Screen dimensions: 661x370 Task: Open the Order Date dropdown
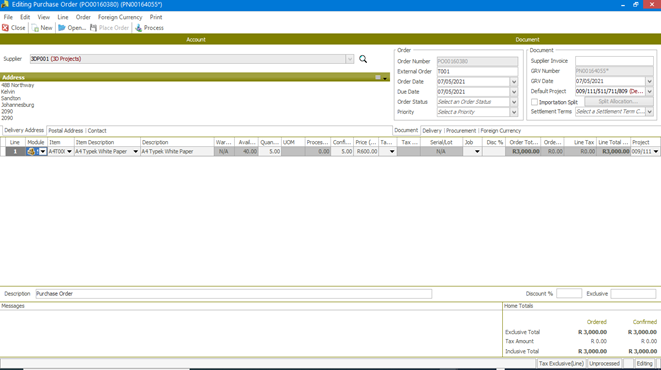click(x=514, y=82)
